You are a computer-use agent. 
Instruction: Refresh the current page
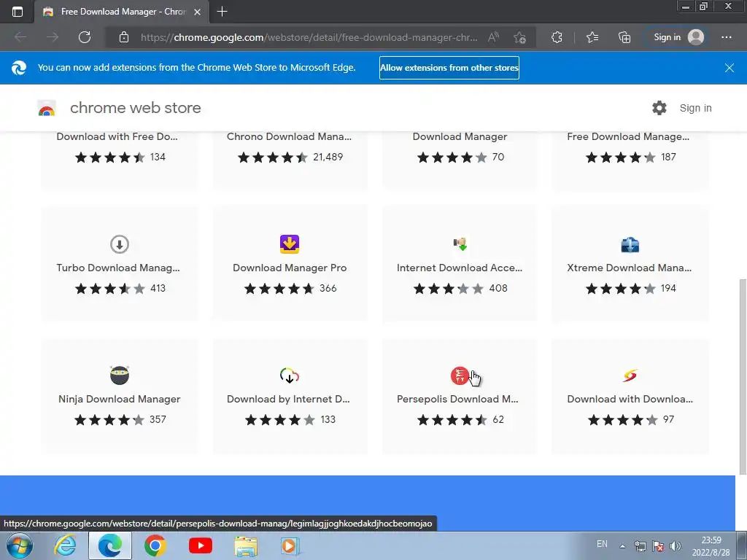coord(85,37)
